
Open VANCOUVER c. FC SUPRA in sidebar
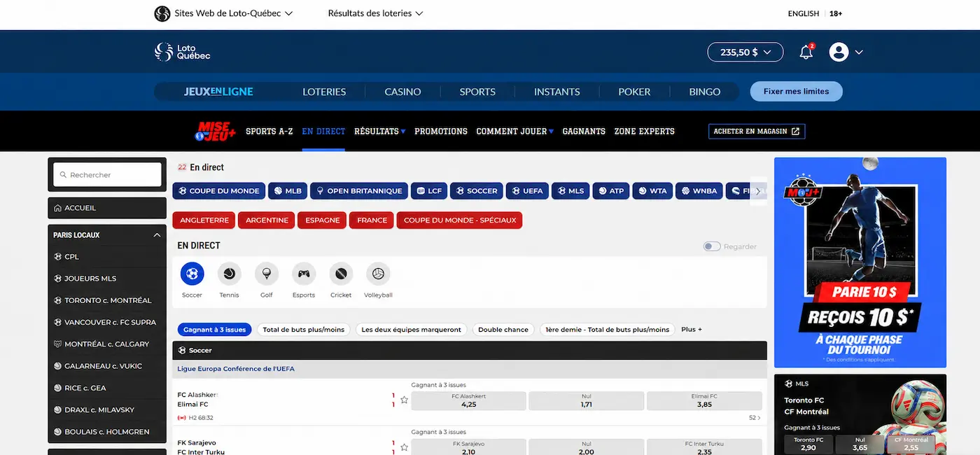pos(107,322)
